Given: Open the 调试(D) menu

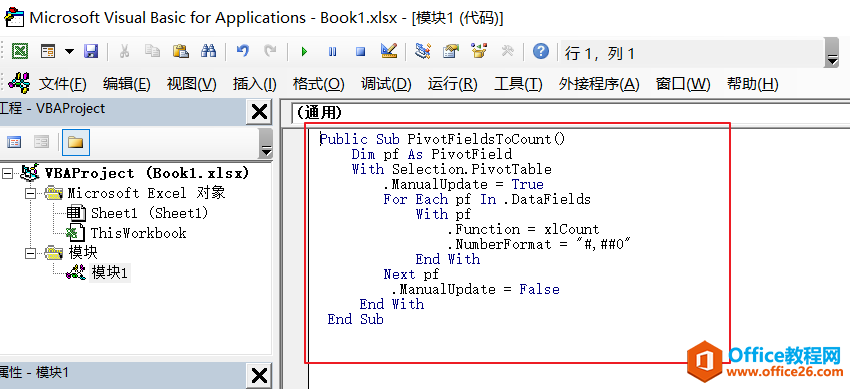Looking at the screenshot, I should tap(386, 84).
